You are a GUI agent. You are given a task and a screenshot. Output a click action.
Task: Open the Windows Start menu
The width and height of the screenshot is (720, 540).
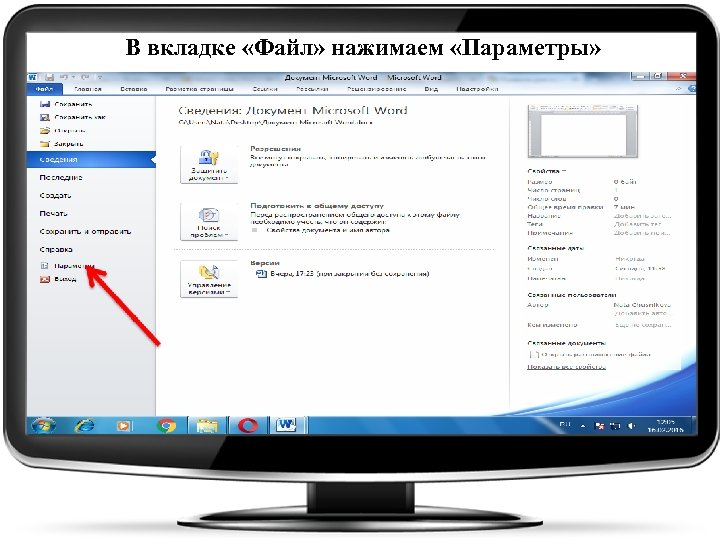[44, 426]
